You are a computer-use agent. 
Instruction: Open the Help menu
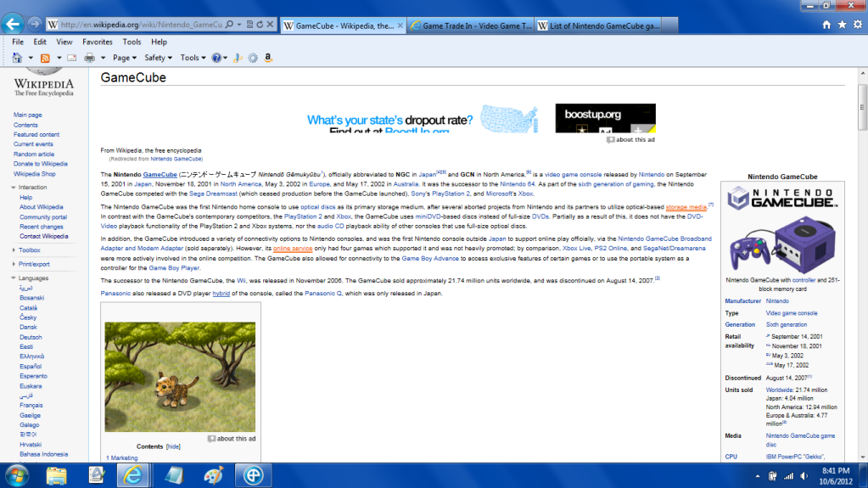coord(159,42)
